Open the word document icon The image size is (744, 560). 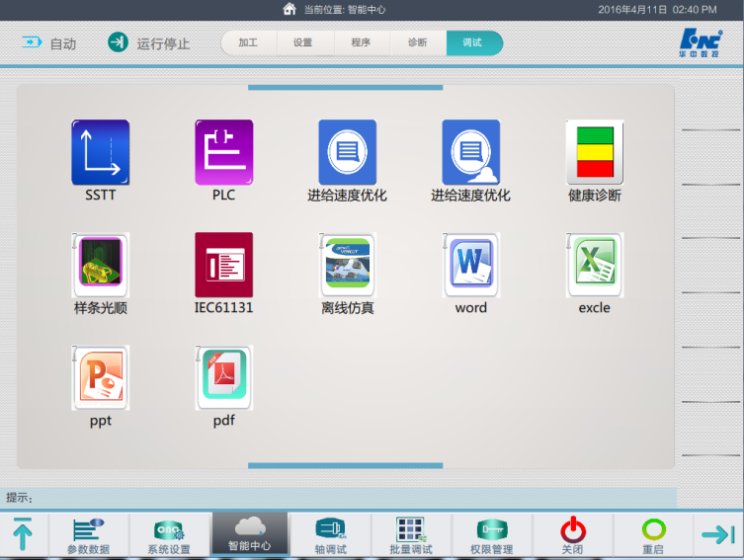pyautogui.click(x=470, y=266)
